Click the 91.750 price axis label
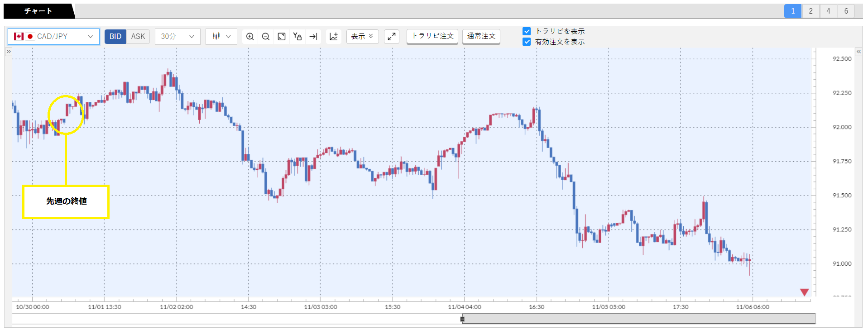The width and height of the screenshot is (868, 330). click(842, 162)
